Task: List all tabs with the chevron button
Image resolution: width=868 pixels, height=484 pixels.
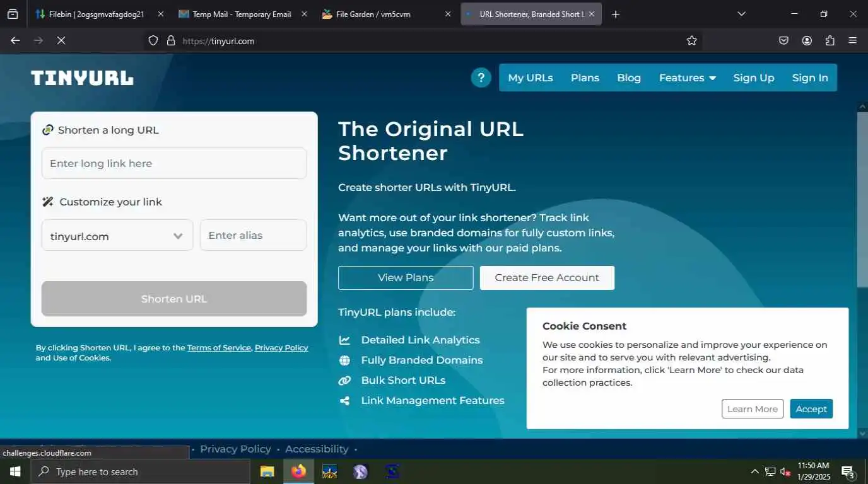Action: click(741, 14)
